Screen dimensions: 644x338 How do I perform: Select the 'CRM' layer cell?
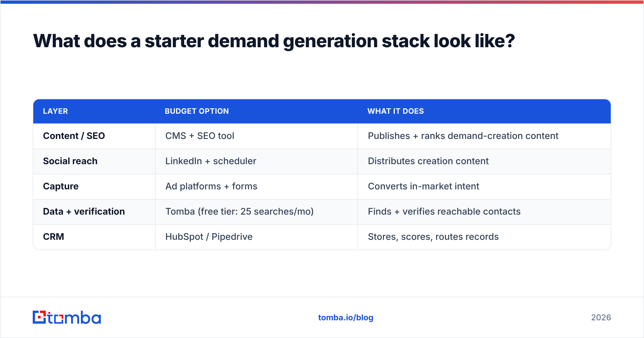click(94, 237)
